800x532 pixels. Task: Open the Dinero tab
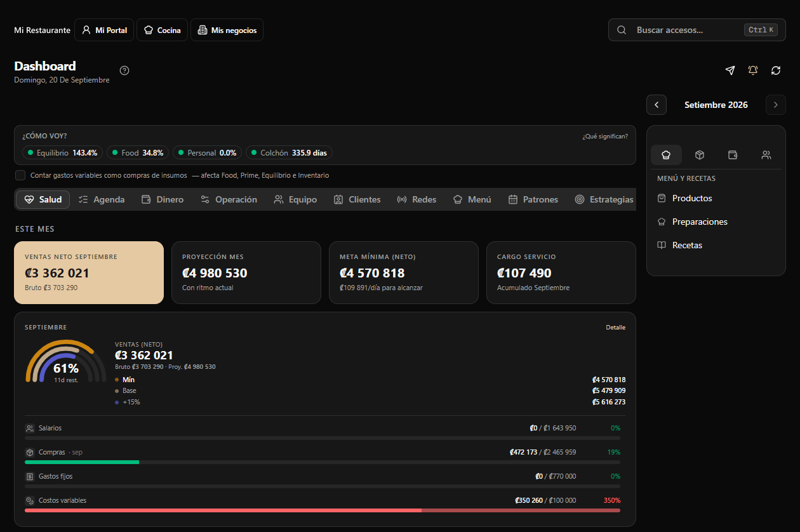coord(163,199)
